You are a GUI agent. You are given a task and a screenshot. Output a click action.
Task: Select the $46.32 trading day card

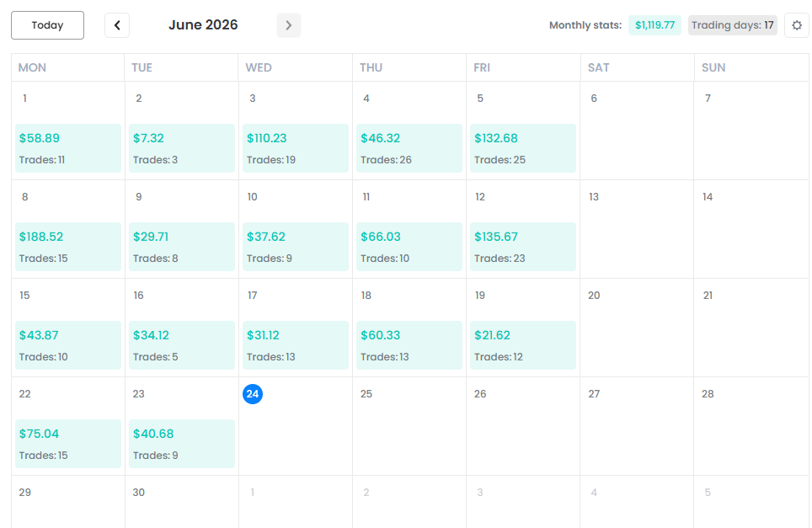409,148
